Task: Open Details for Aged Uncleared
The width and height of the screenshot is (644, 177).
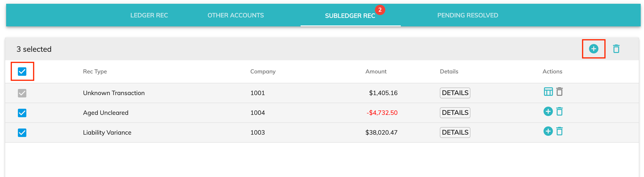Action: point(455,113)
